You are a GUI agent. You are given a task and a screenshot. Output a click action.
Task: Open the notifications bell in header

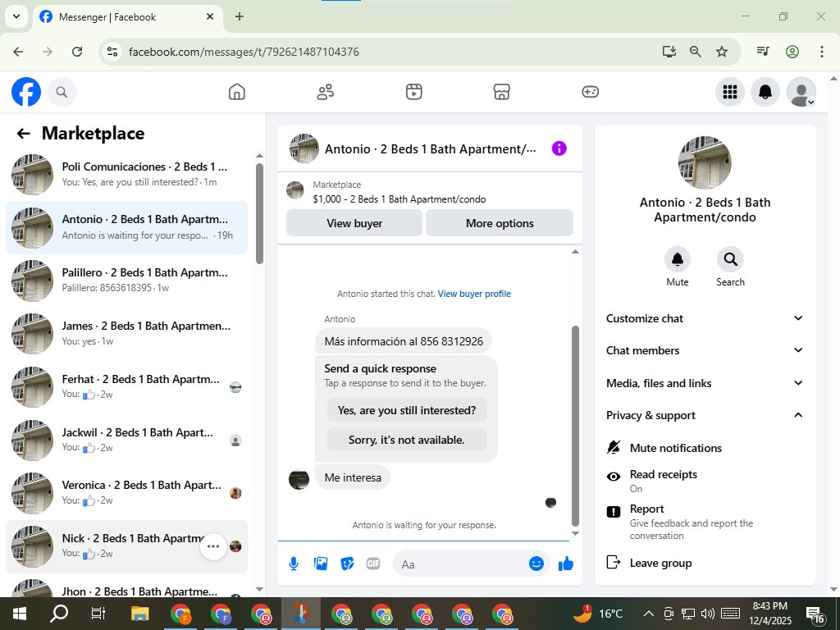(x=765, y=92)
